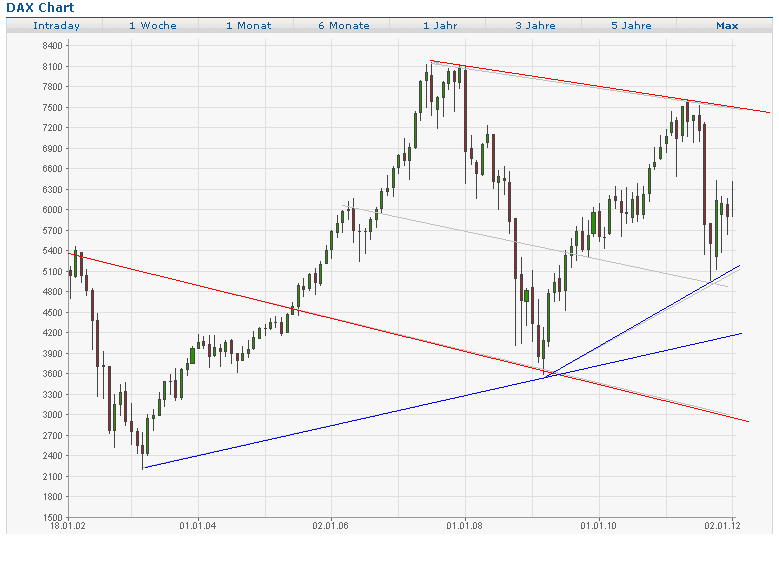
Task: Click the 01.01.08 date label
Action: click(x=465, y=526)
